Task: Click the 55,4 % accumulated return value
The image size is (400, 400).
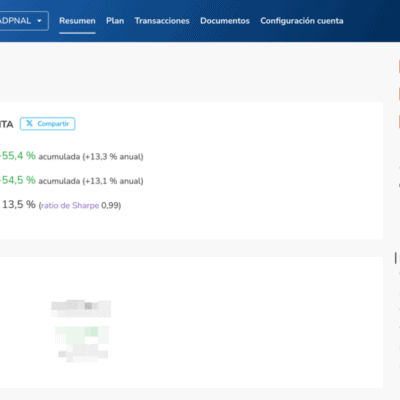Action: (18, 156)
